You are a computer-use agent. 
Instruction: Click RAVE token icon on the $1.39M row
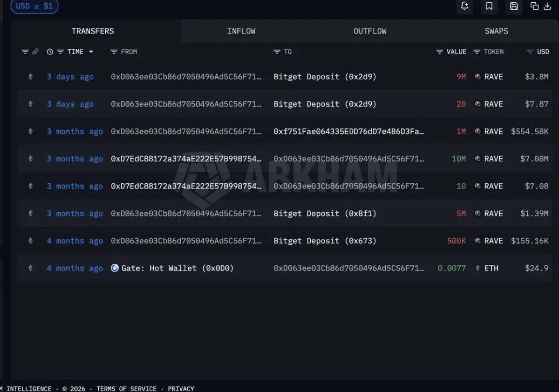point(477,213)
